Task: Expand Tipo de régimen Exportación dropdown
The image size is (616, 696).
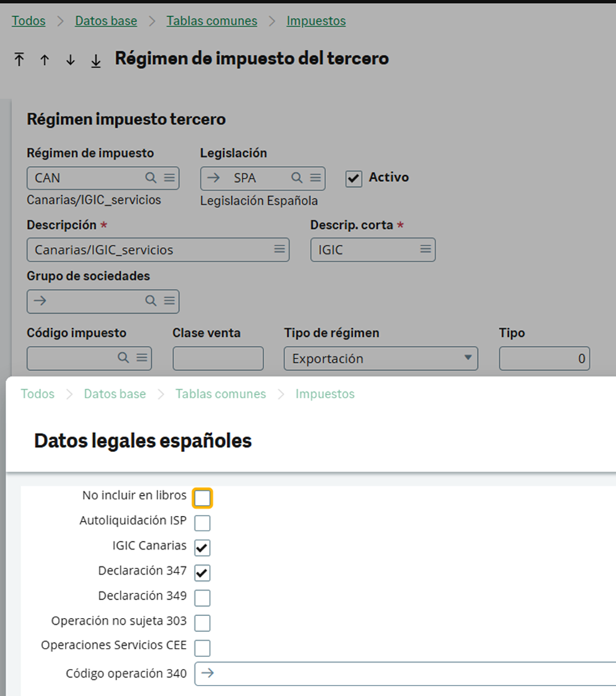Action: (x=381, y=358)
